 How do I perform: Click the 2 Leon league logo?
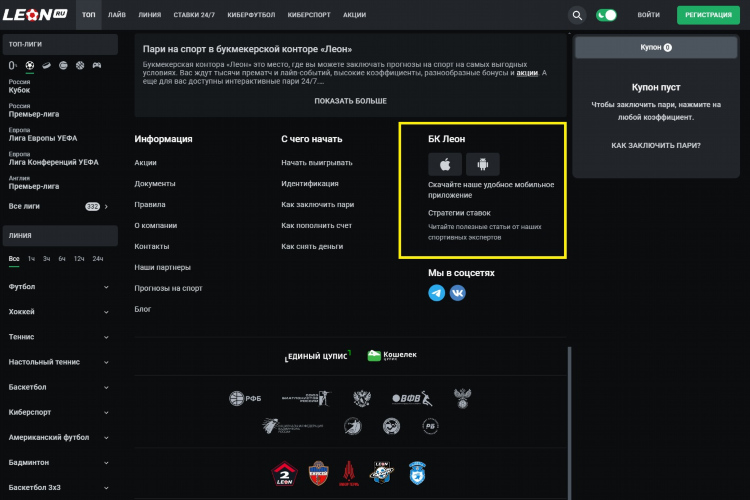tap(285, 474)
